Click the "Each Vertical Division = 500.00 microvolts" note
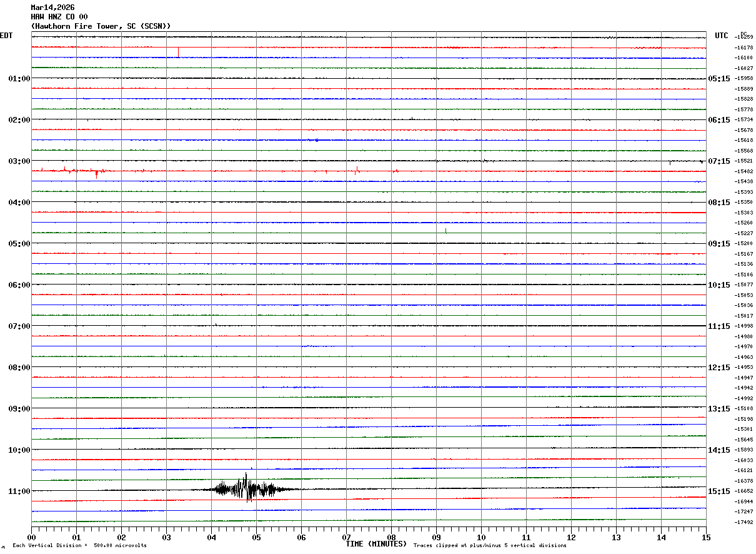Image resolution: width=756 pixels, height=554 pixels. click(79, 546)
